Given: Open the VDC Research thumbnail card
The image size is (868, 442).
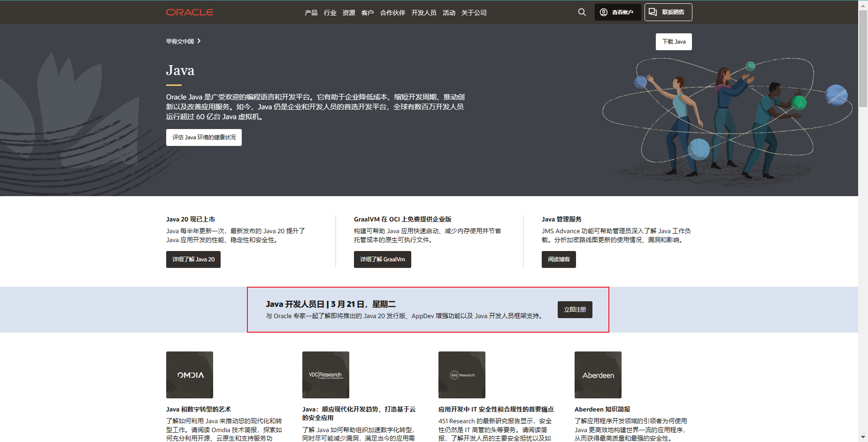Looking at the screenshot, I should point(326,375).
